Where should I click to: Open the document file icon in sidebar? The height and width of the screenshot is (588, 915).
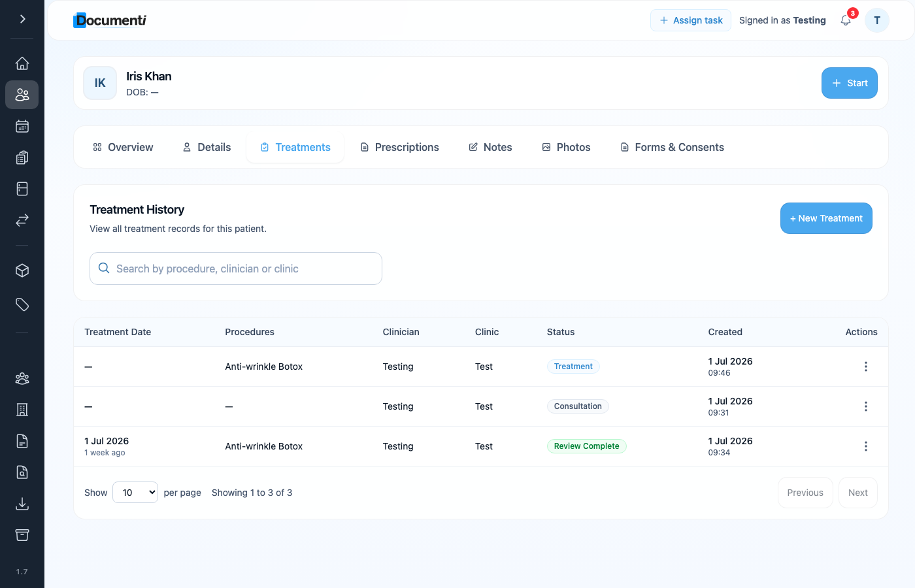22,441
